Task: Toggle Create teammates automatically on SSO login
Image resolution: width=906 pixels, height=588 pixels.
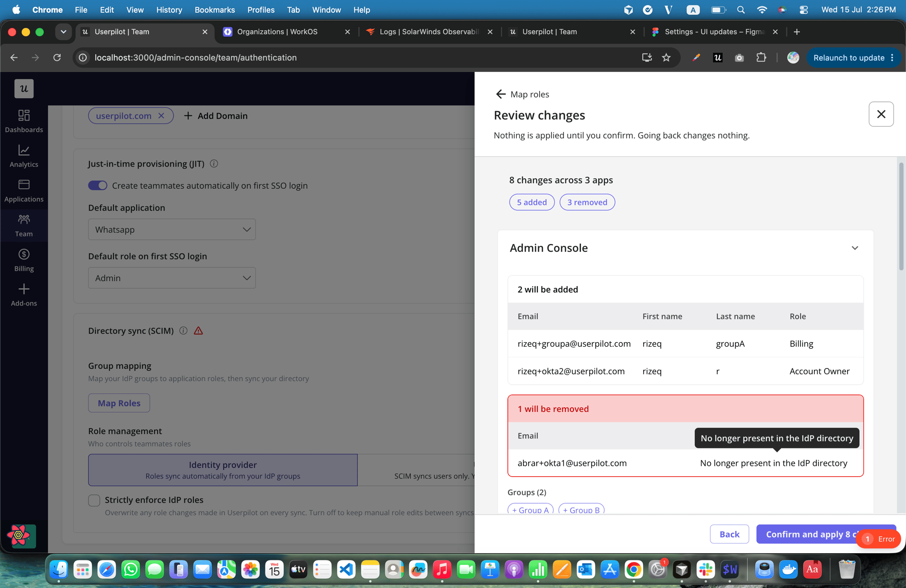Action: click(x=97, y=186)
